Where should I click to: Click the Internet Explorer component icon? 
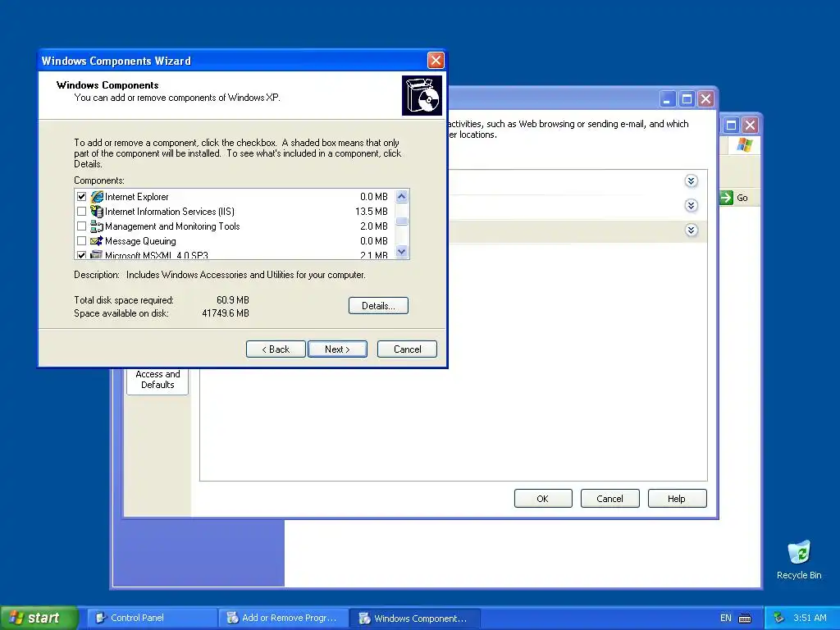(97, 197)
